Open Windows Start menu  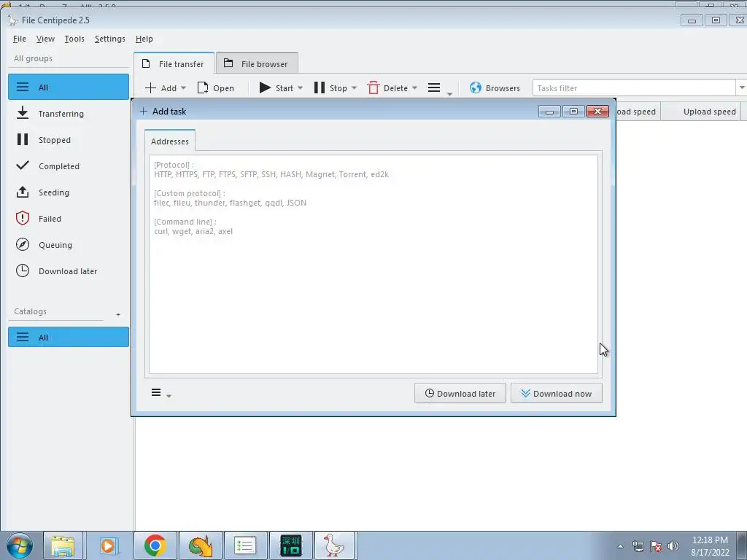(19, 545)
